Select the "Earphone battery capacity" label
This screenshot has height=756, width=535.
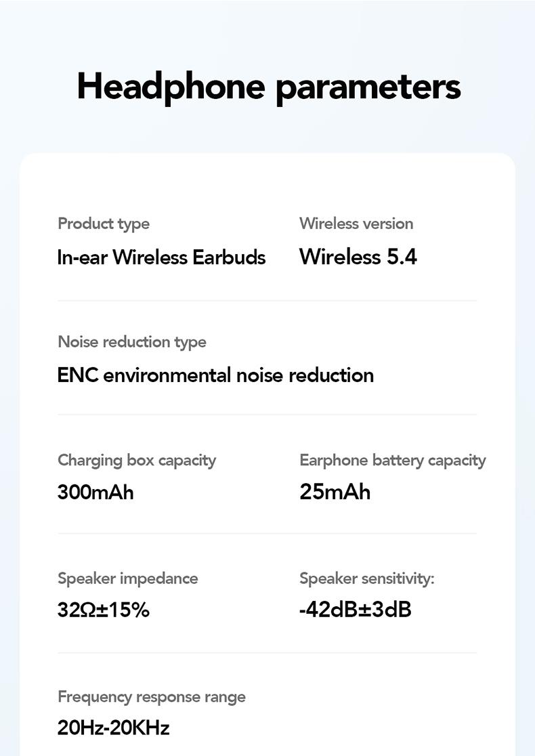(x=393, y=461)
